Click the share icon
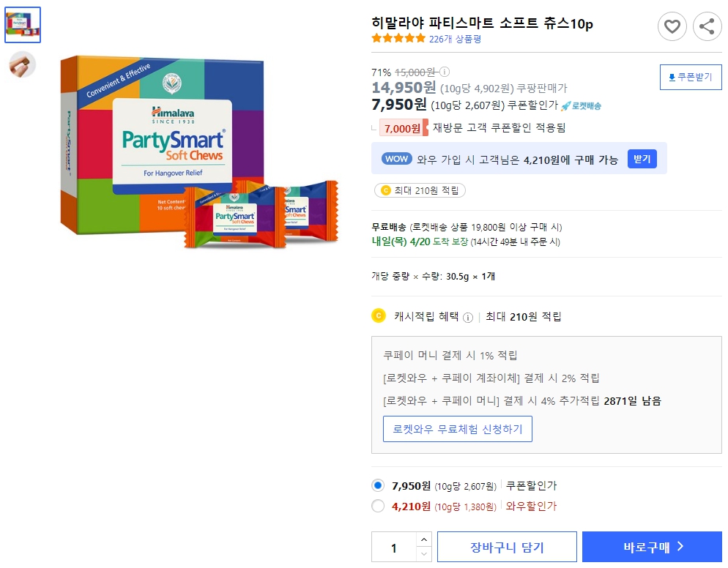 pos(706,26)
